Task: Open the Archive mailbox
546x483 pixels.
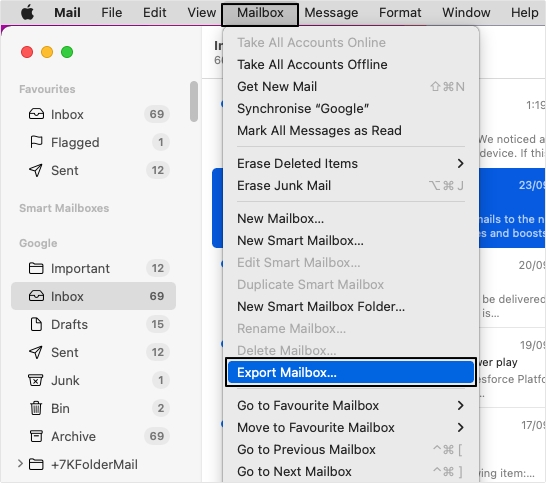Action: (93, 436)
